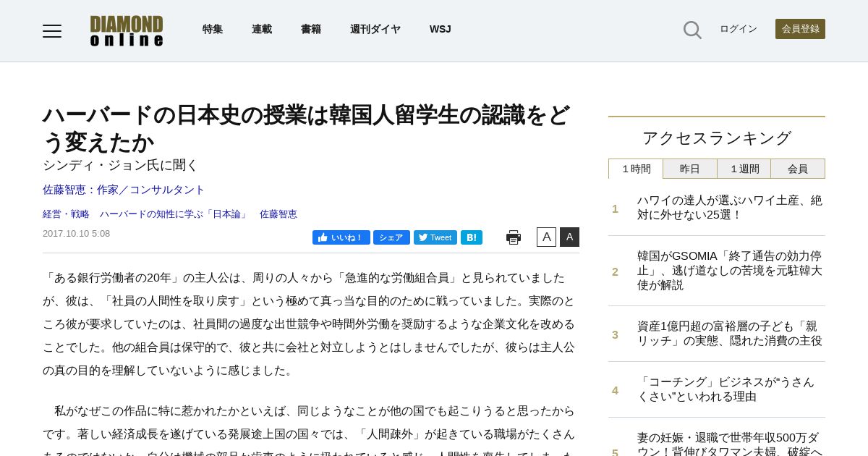Switch to the 昨日 ranking tab

[x=690, y=169]
